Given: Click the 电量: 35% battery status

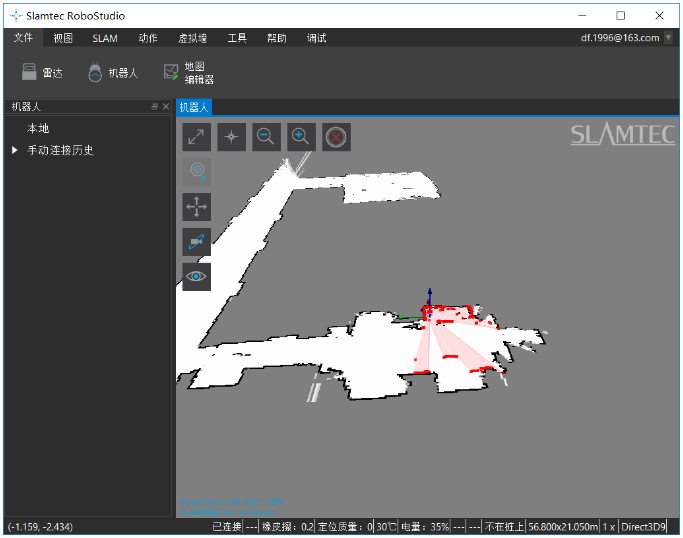Looking at the screenshot, I should point(425,527).
